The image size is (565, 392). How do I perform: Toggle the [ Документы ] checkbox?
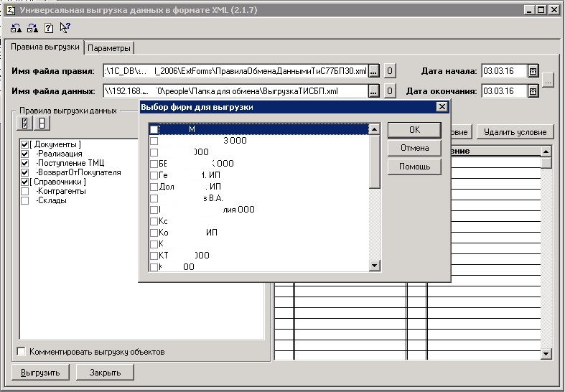(x=25, y=145)
